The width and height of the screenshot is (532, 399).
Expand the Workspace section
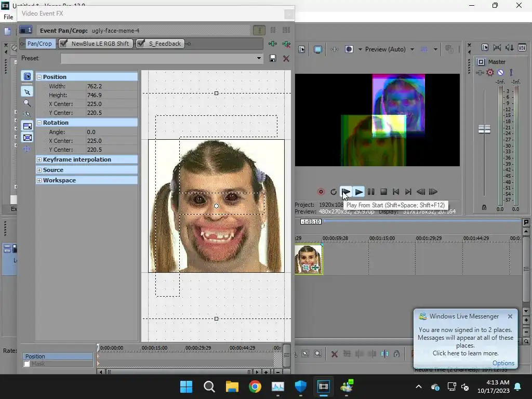coord(39,180)
